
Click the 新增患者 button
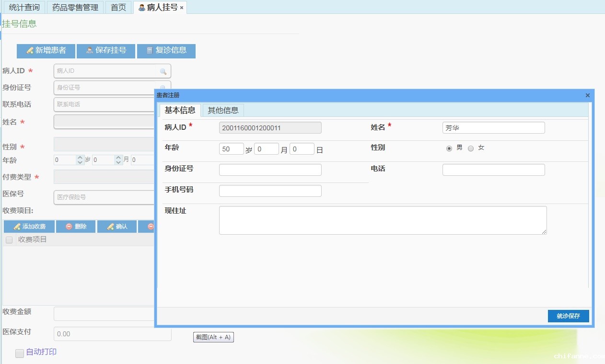46,51
